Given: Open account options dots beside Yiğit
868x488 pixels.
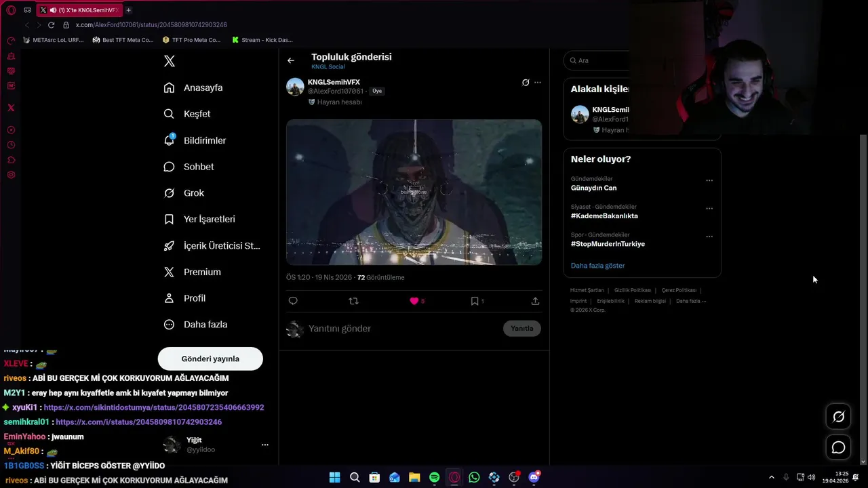Looking at the screenshot, I should [264, 445].
